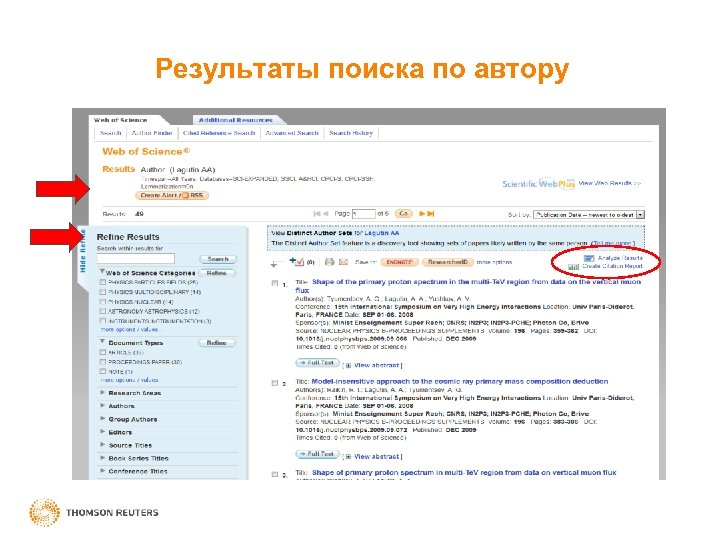Viewport: 720px width, 540px height.
Task: Click the Create Citation Report bar-graph icon
Action: 573,267
